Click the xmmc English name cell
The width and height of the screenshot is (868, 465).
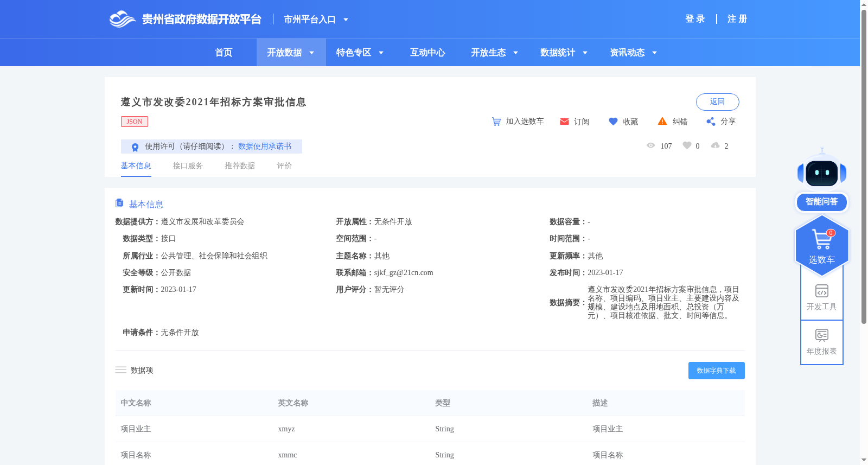pos(288,455)
